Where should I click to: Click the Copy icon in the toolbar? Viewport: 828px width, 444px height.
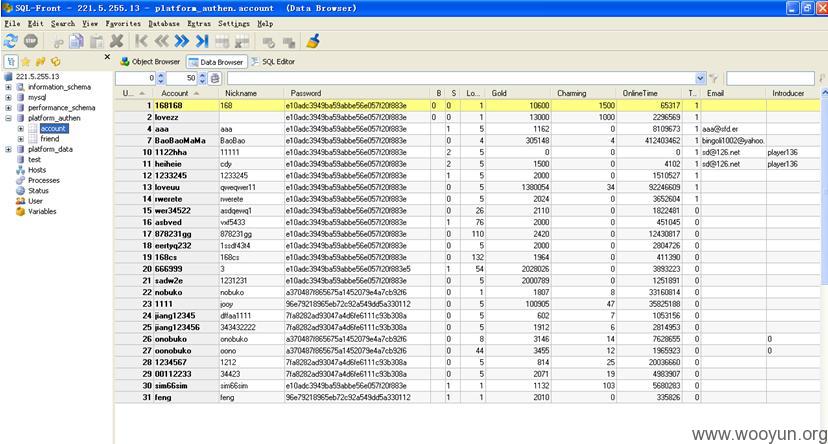[x=77, y=41]
